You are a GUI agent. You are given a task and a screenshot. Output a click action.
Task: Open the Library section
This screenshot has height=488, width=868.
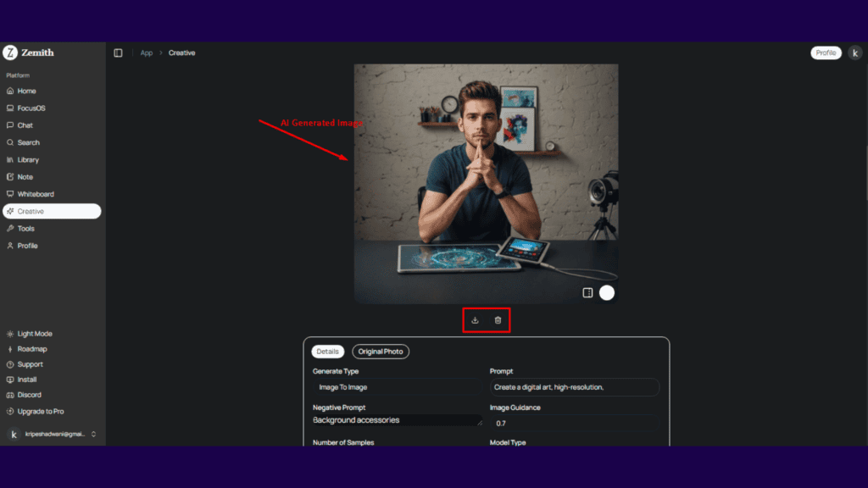pos(30,159)
